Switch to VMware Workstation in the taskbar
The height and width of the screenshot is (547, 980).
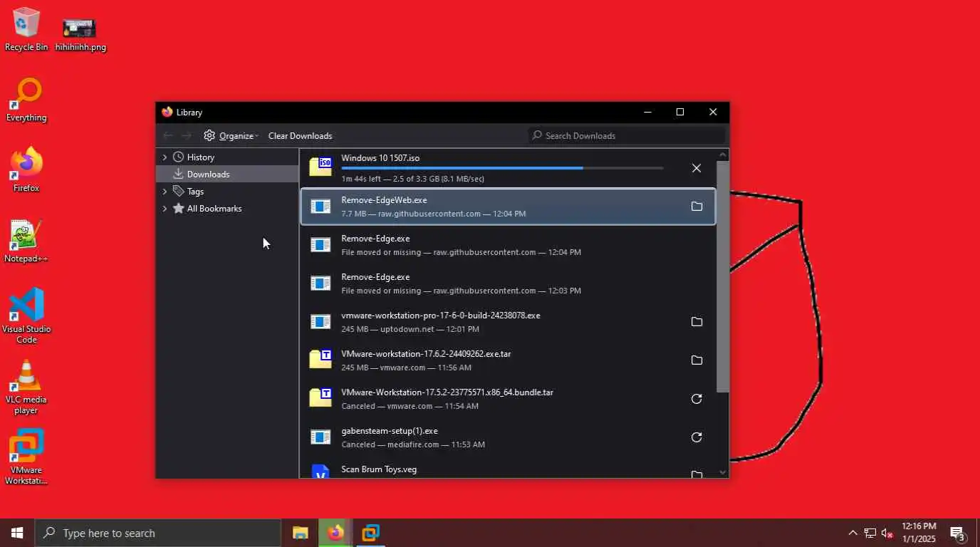tap(370, 533)
